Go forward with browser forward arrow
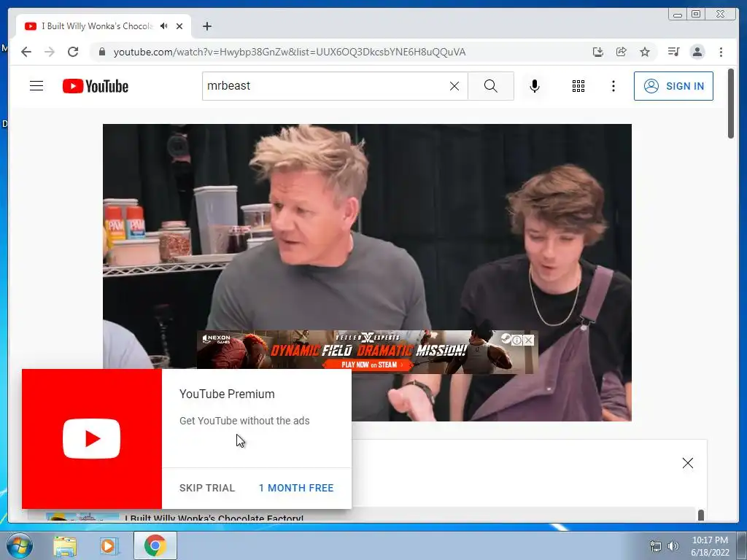Screen dimensions: 747x560 click(50, 52)
